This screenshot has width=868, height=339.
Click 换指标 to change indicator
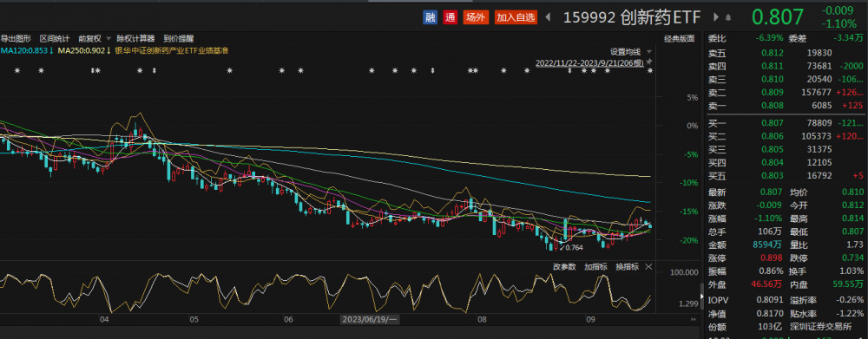tap(628, 266)
